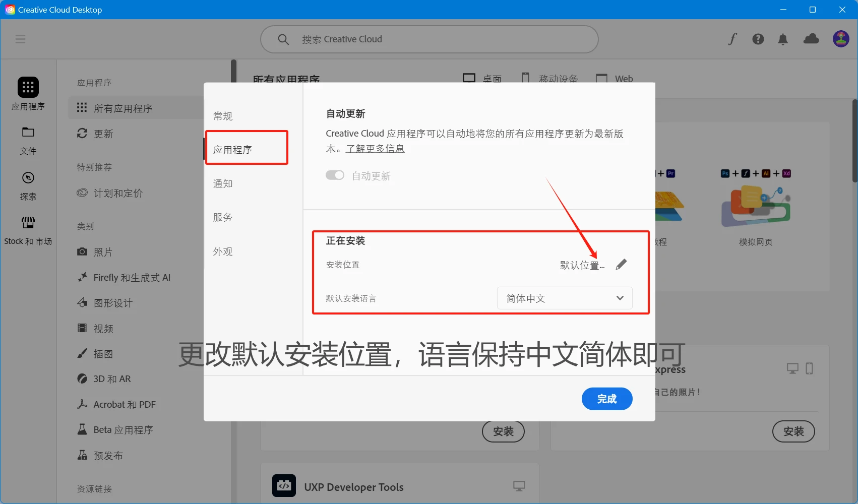Click the 搜索 Creative Cloud search field
Image resolution: width=858 pixels, height=504 pixels.
click(429, 39)
